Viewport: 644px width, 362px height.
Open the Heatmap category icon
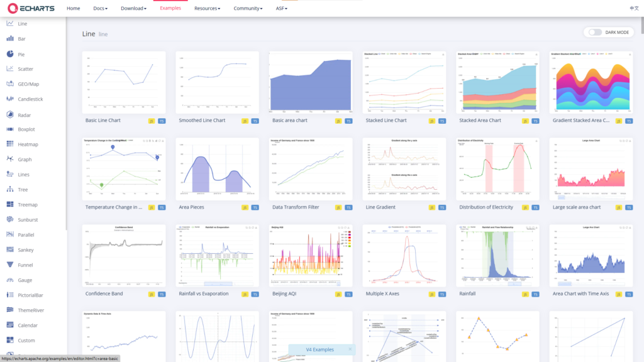[10, 145]
